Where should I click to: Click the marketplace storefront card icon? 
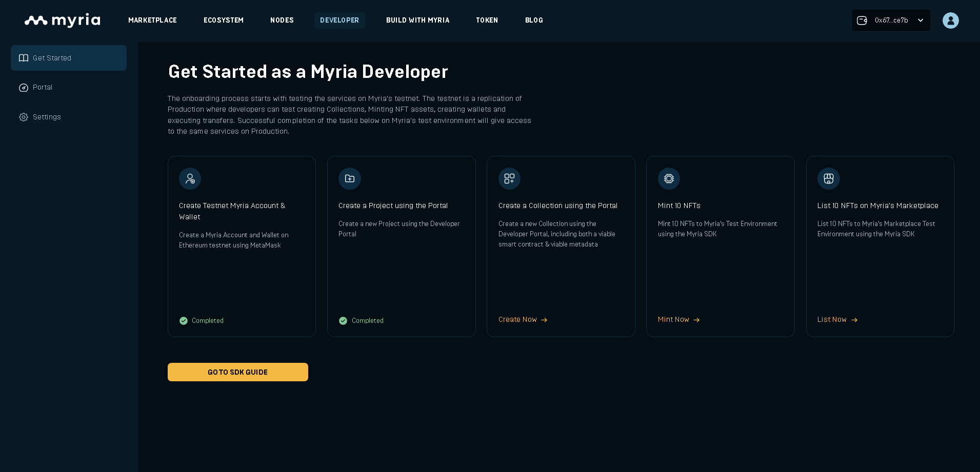[x=829, y=178]
